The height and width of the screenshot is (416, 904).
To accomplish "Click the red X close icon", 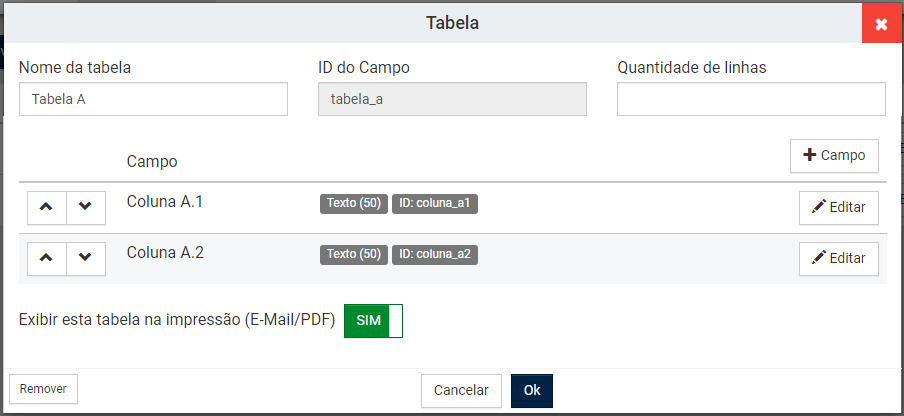I will (x=881, y=23).
